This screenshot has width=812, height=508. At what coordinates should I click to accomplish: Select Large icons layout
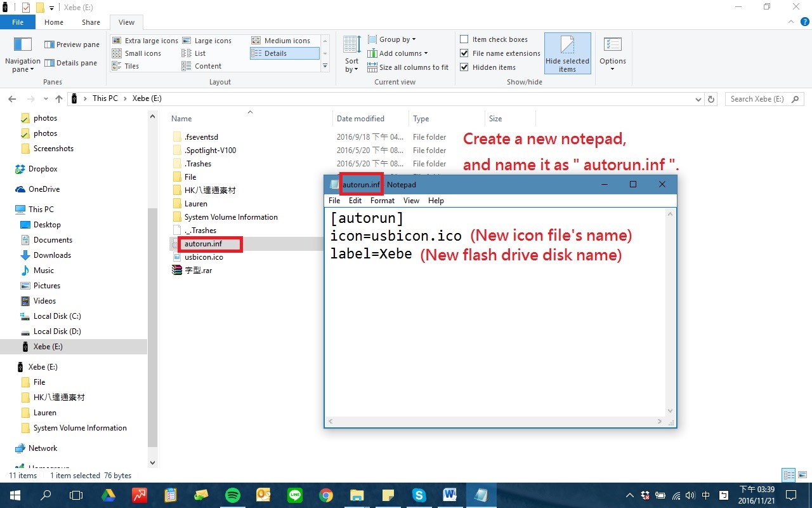point(207,41)
